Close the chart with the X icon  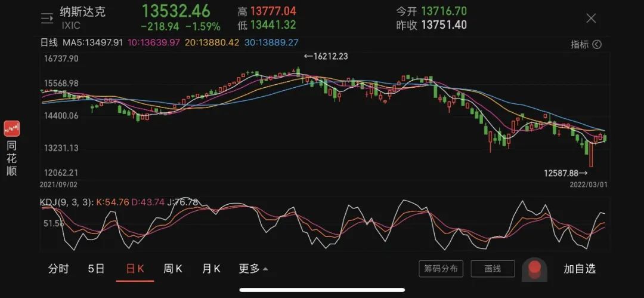point(591,18)
